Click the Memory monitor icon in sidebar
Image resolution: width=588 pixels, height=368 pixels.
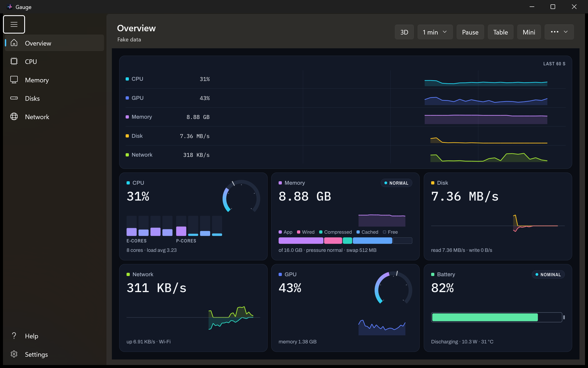14,80
